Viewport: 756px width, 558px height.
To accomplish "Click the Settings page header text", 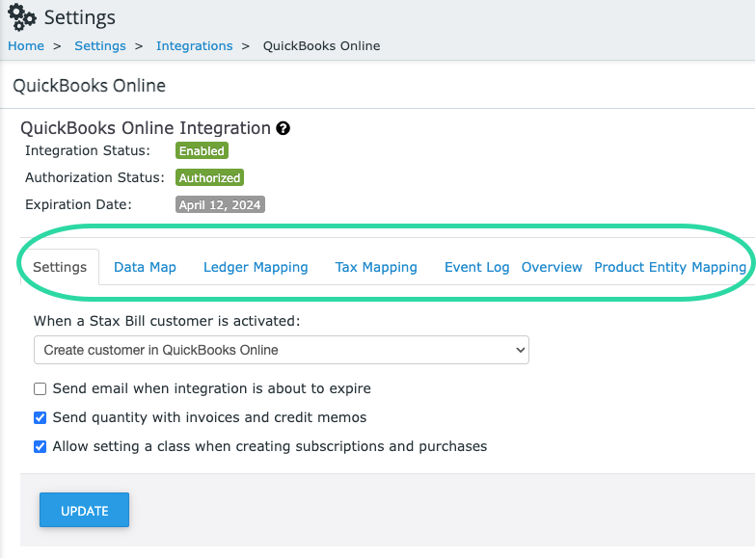I will 79,17.
